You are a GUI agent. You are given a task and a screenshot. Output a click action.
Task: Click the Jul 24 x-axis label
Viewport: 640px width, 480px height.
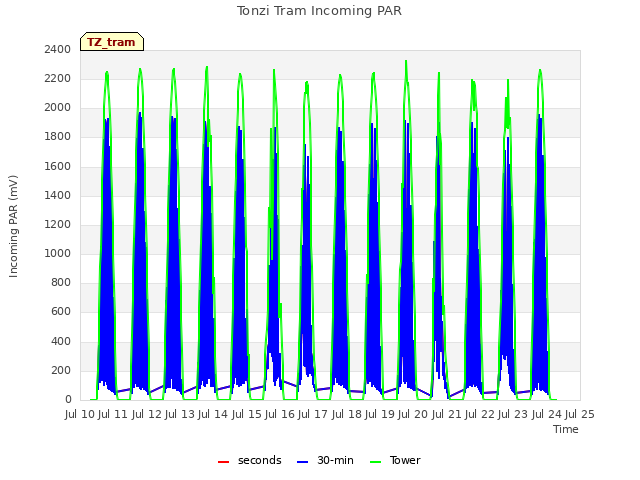point(547,415)
